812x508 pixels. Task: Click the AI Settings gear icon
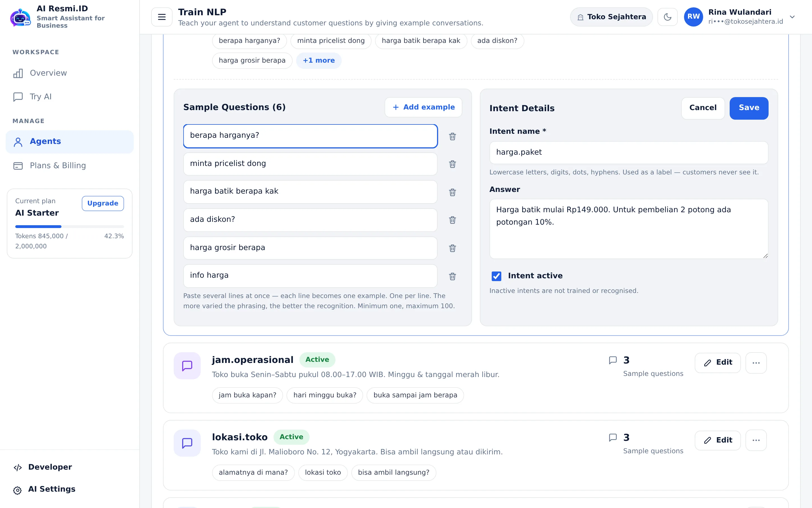(17, 490)
